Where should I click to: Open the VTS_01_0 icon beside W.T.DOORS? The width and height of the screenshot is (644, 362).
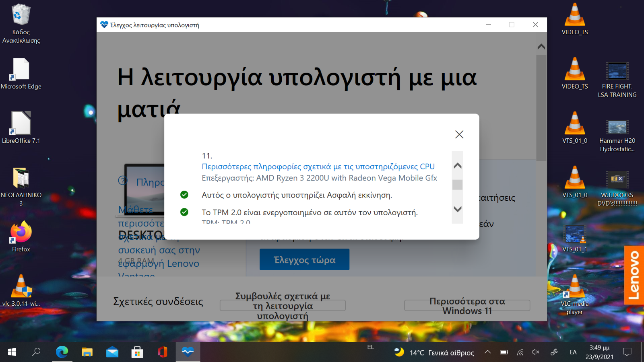pyautogui.click(x=575, y=182)
